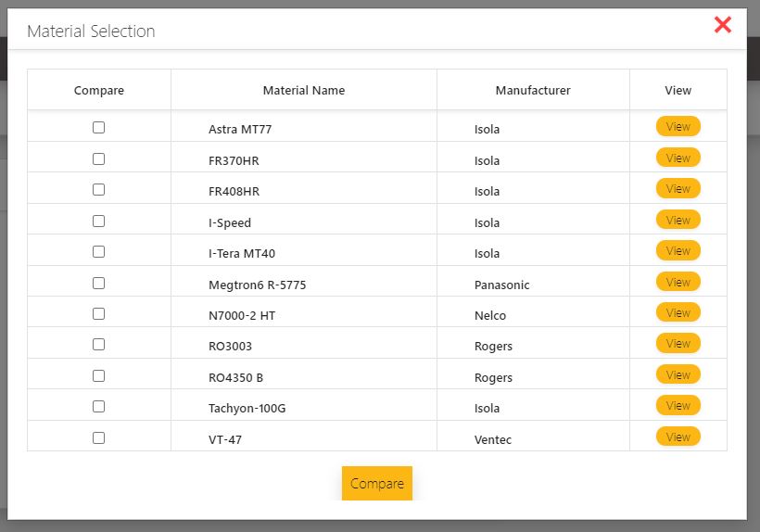This screenshot has width=760, height=532.
Task: Click the Compare column header
Action: pyautogui.click(x=99, y=91)
